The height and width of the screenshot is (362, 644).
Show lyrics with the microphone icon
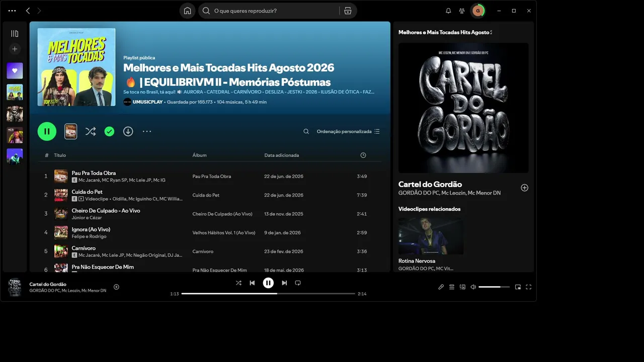441,287
